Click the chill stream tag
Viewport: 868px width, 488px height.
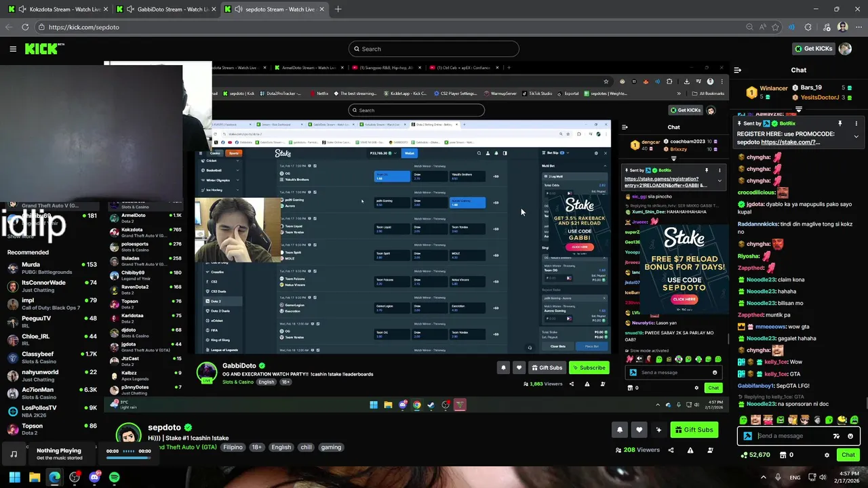click(306, 447)
